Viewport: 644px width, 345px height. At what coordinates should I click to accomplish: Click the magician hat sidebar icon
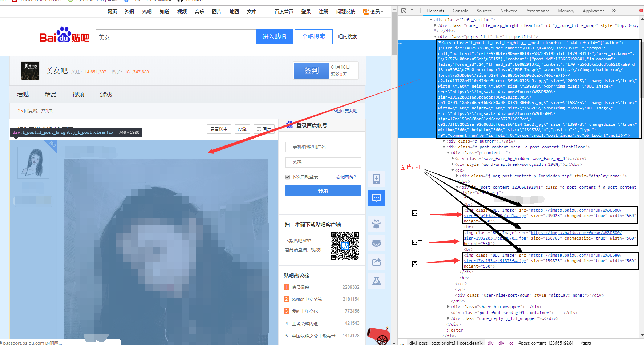(376, 224)
